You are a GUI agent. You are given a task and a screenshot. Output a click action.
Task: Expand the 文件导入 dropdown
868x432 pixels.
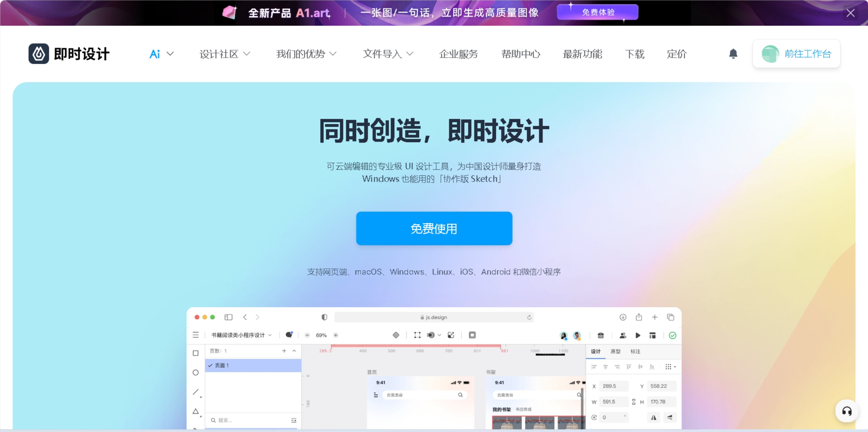[388, 54]
